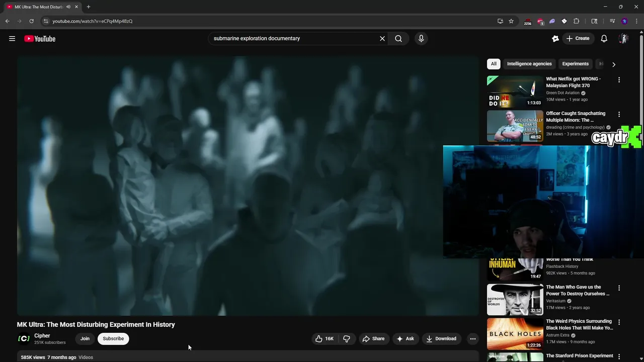Go back with the browser back arrow
The width and height of the screenshot is (644, 362).
tap(7, 21)
